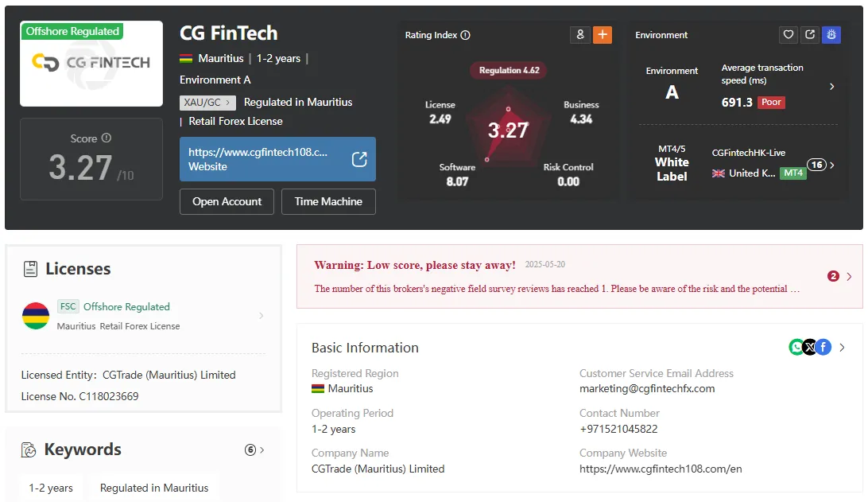Image resolution: width=868 pixels, height=502 pixels.
Task: Click the Open Account button
Action: pyautogui.click(x=227, y=202)
